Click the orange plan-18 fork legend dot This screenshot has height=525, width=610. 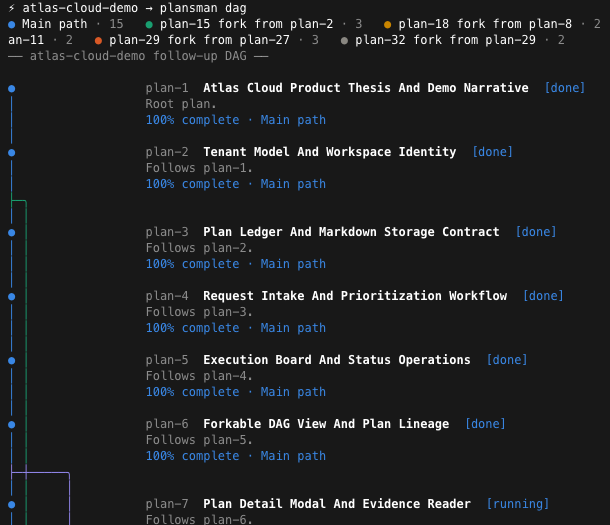[387, 24]
